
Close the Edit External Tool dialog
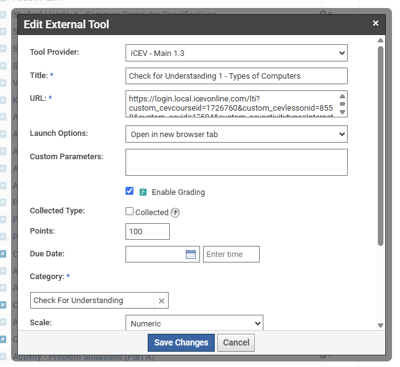click(375, 23)
